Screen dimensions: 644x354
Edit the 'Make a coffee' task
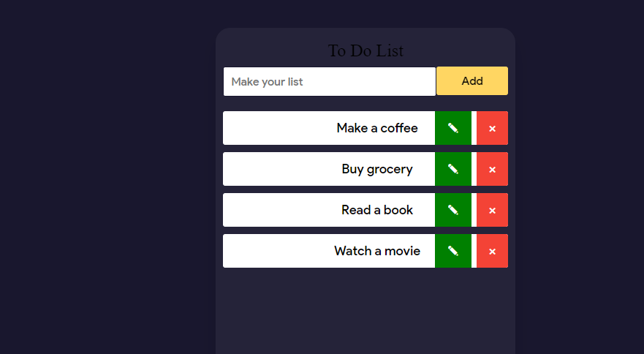tap(453, 128)
